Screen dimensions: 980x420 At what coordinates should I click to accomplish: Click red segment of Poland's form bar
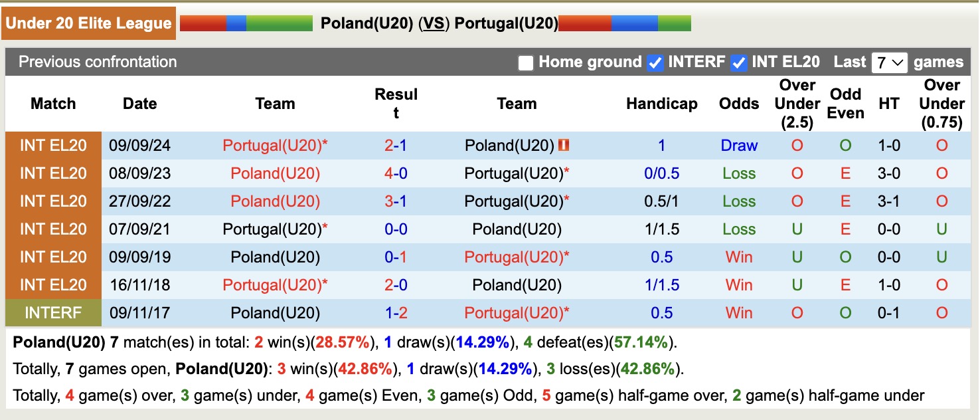(203, 24)
